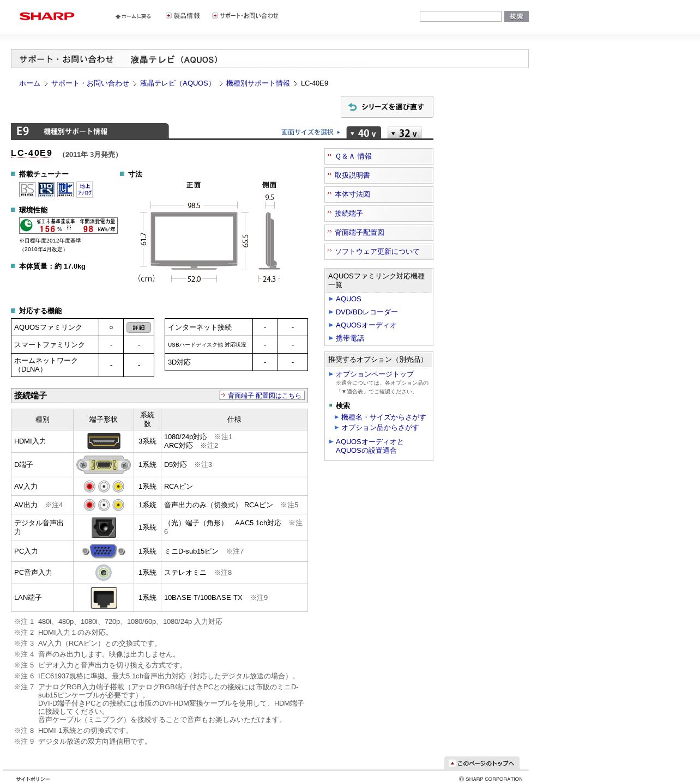The height and width of the screenshot is (783, 700).
Task: Open AQUOSオーディオ link
Action: (366, 325)
